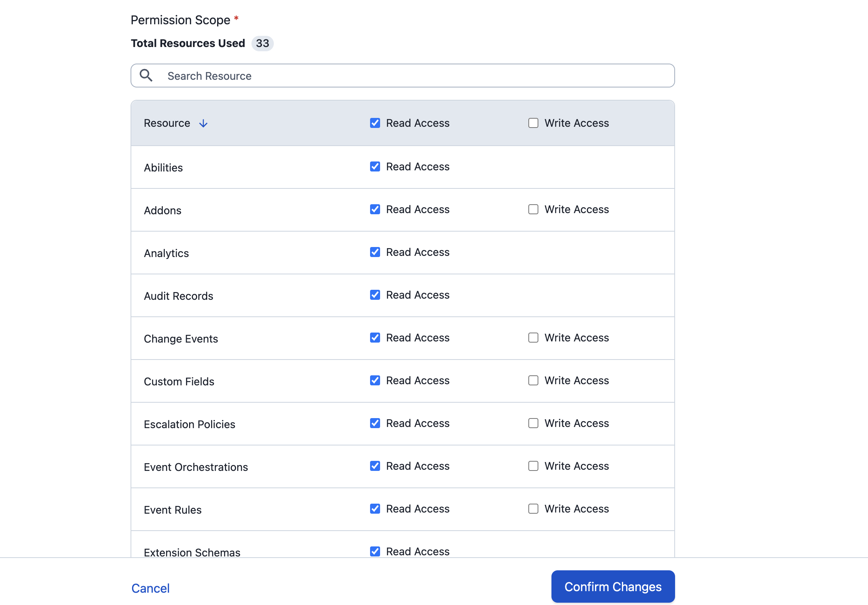The width and height of the screenshot is (868, 605).
Task: Click the Resource column sort arrow
Action: pyautogui.click(x=203, y=123)
